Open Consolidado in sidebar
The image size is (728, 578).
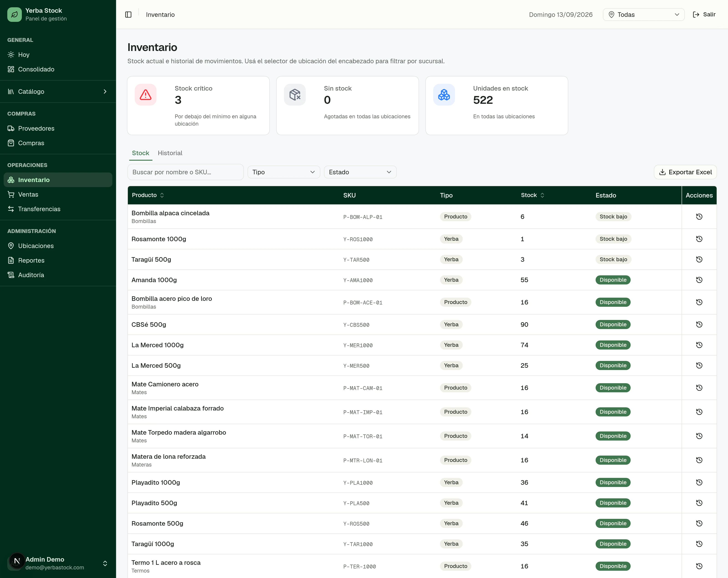point(58,69)
